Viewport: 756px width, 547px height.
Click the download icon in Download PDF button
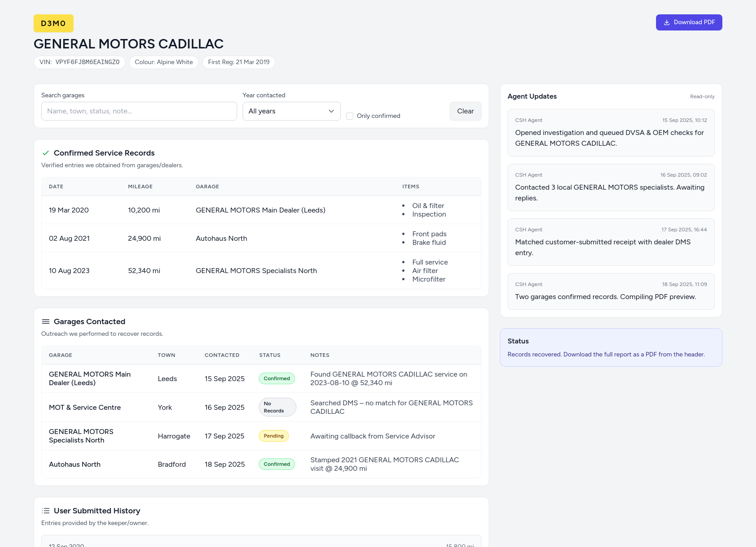(x=667, y=22)
